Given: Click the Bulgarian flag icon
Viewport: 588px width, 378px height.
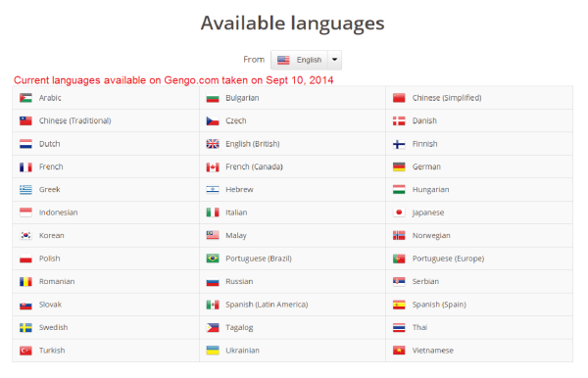Looking at the screenshot, I should [x=213, y=98].
